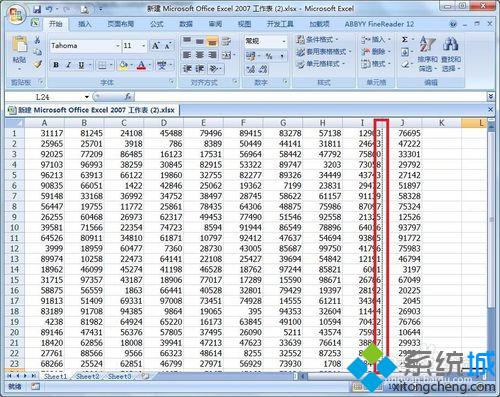Increase font size with the large A

coord(156,46)
